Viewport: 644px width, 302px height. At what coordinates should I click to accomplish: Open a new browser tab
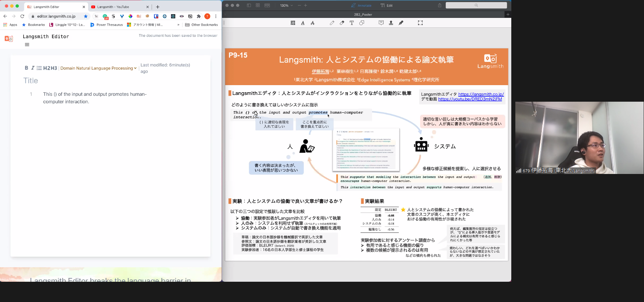click(x=158, y=7)
